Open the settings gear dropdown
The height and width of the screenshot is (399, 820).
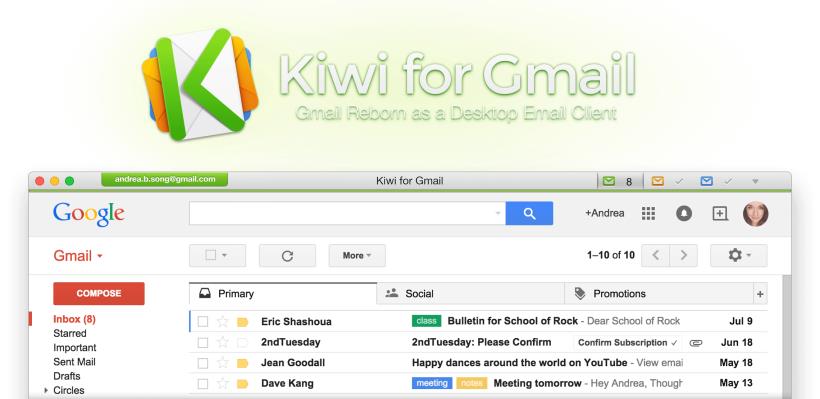(738, 256)
